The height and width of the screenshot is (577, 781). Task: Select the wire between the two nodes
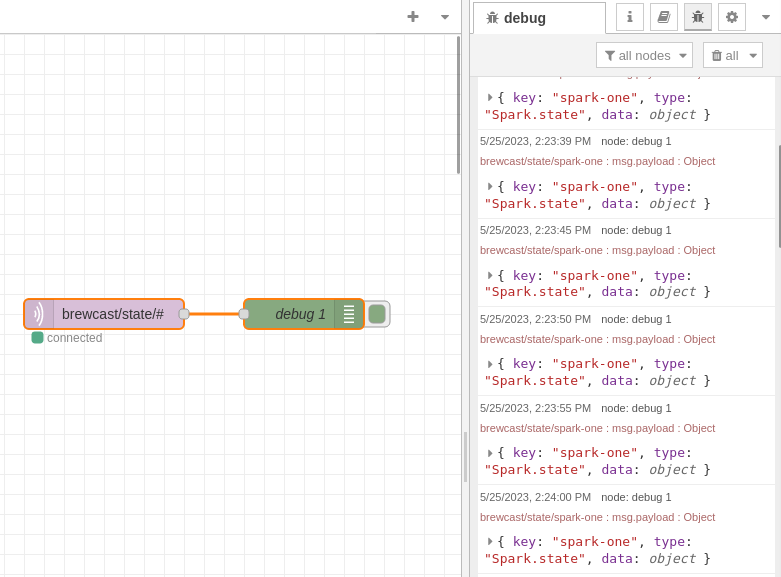(x=214, y=314)
